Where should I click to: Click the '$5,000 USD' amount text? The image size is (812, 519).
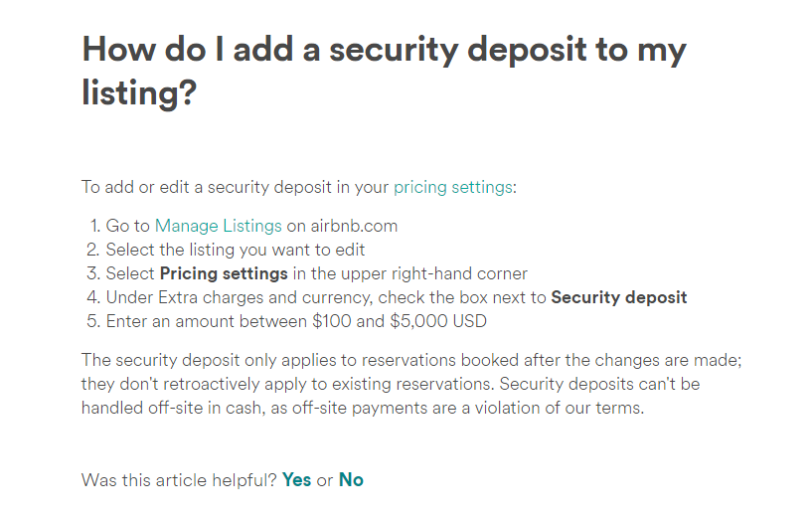[x=438, y=321]
